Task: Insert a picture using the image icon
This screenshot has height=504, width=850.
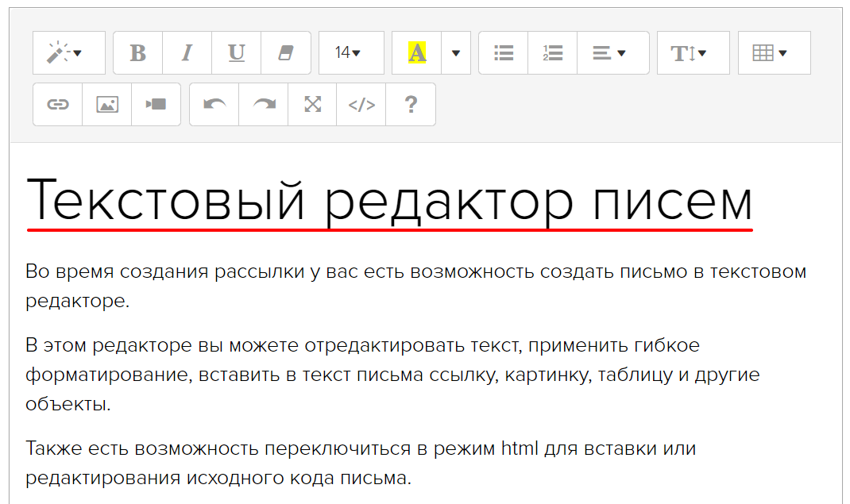Action: click(107, 105)
